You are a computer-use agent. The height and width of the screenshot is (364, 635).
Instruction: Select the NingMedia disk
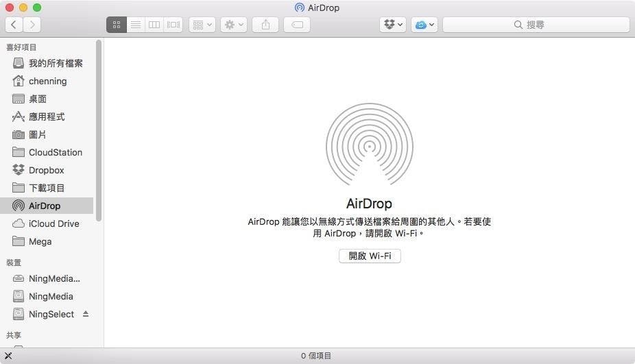click(x=48, y=296)
